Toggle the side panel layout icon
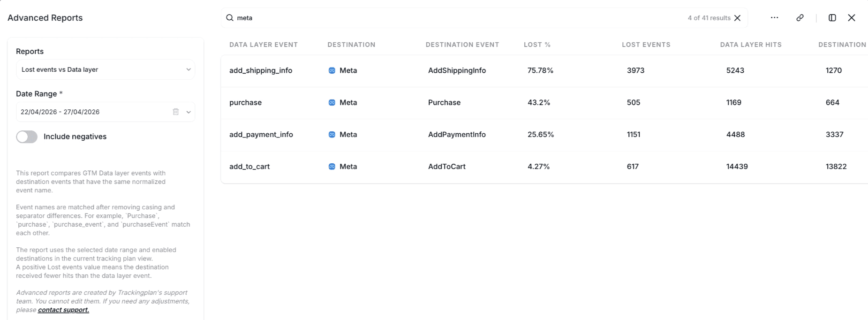868x320 pixels. (832, 18)
